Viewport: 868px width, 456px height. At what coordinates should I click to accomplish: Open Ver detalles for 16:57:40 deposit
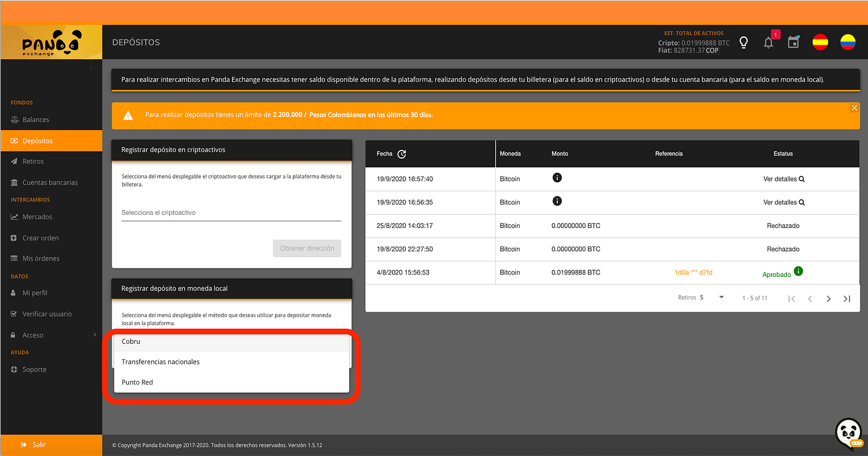tap(784, 179)
